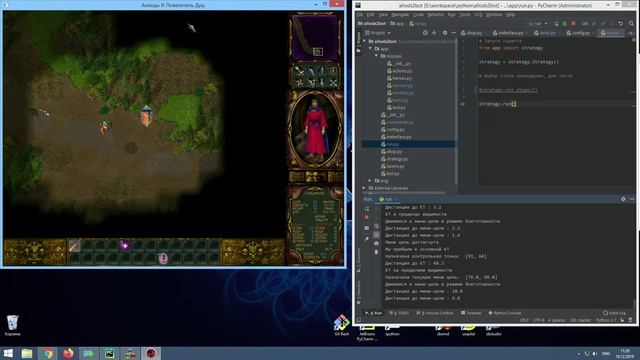Open the Terminal tool window tab
Screen dimensions: 640x360
click(471, 313)
